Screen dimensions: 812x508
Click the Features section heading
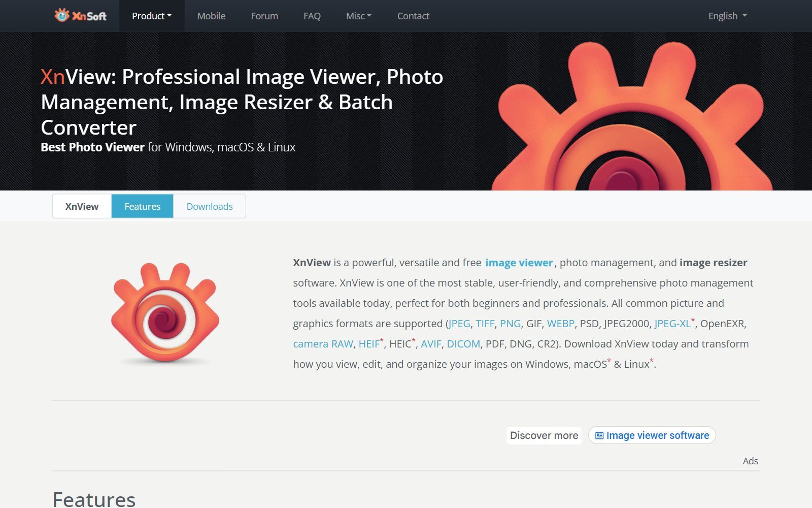click(x=94, y=498)
